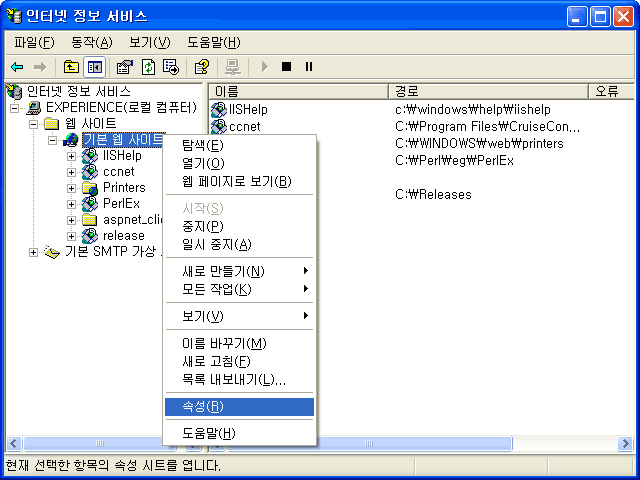Expand the PerlEx tree node
Image resolution: width=640 pixels, height=480 pixels.
click(x=72, y=204)
